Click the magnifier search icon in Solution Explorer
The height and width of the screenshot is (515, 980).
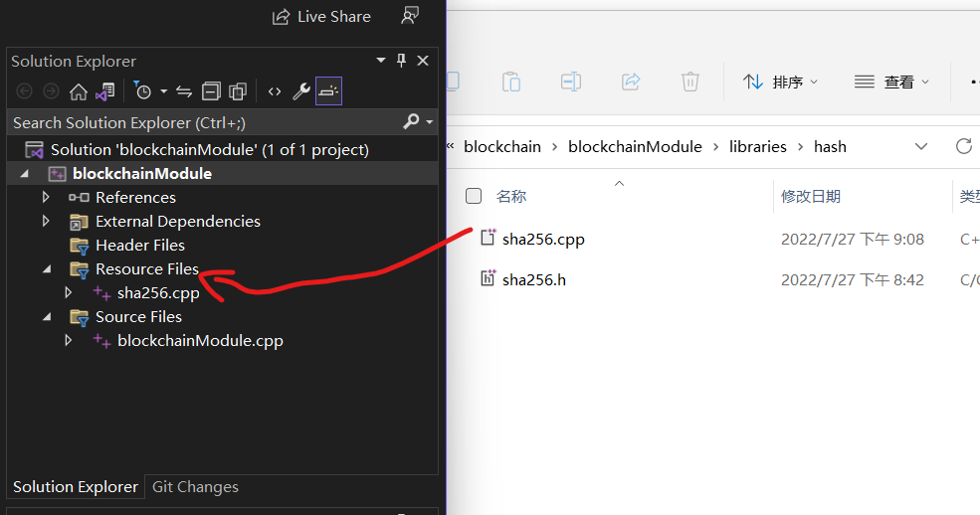point(411,121)
